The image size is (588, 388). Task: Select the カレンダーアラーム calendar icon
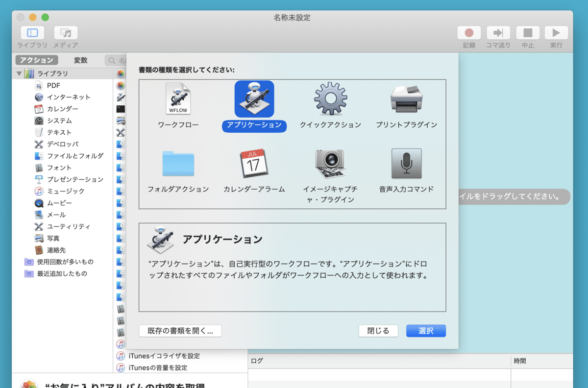254,164
